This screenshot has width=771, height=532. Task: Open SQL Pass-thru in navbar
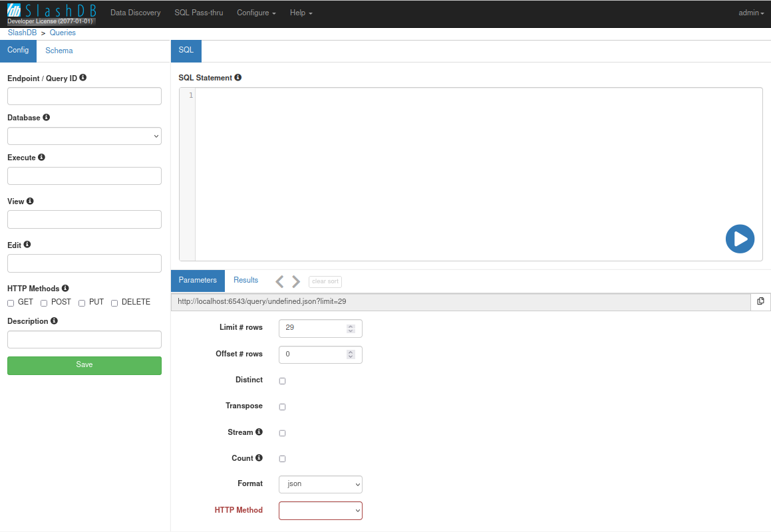199,13
